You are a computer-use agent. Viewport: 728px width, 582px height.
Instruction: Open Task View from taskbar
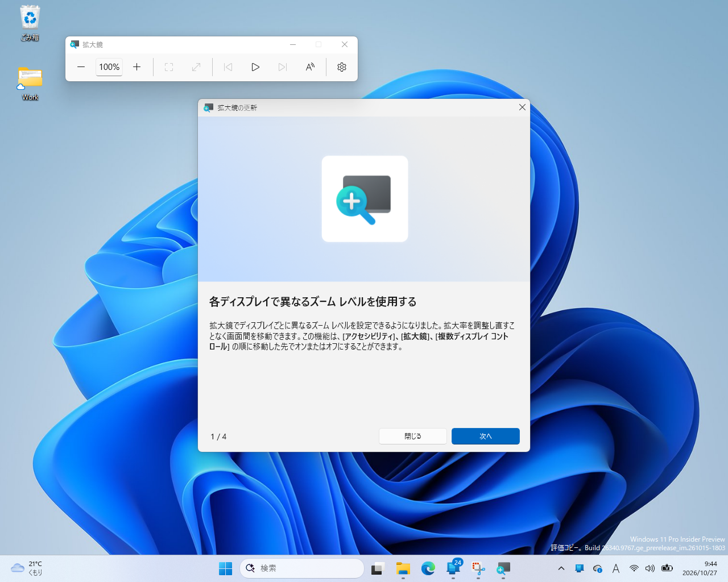point(378,568)
